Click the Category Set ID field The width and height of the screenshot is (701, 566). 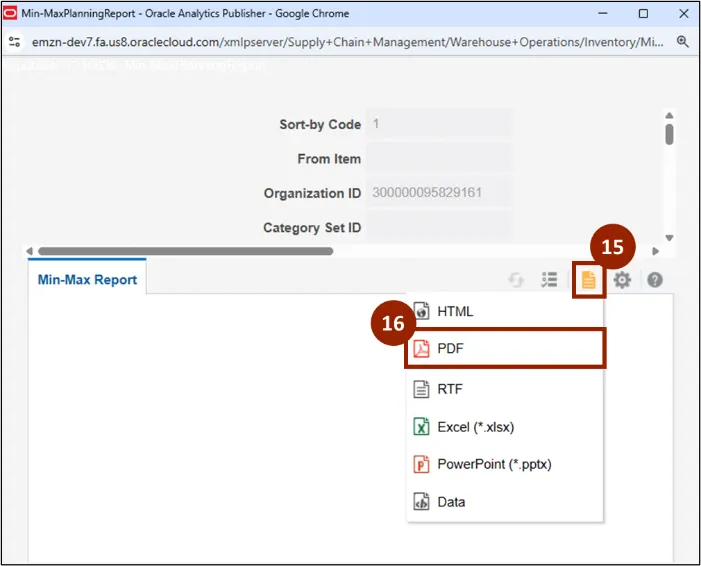pos(439,227)
